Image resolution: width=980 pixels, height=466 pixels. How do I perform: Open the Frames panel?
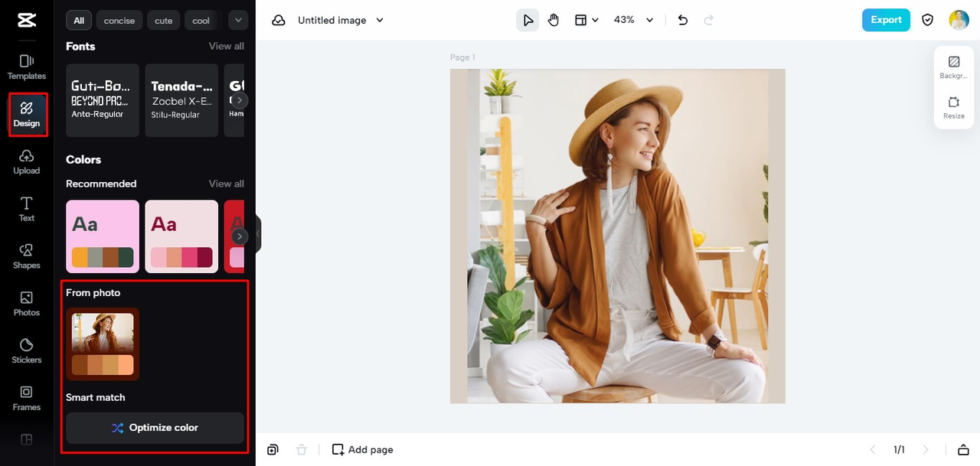point(27,398)
